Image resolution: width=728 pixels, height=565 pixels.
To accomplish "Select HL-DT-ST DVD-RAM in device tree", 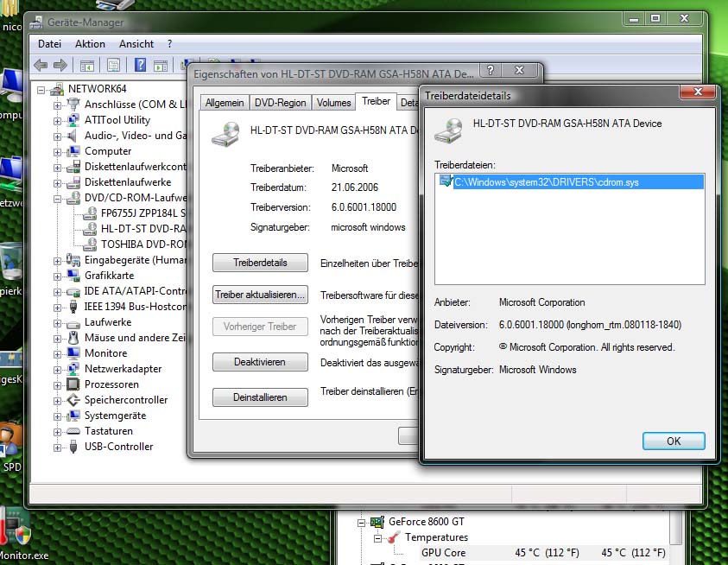I will (143, 229).
